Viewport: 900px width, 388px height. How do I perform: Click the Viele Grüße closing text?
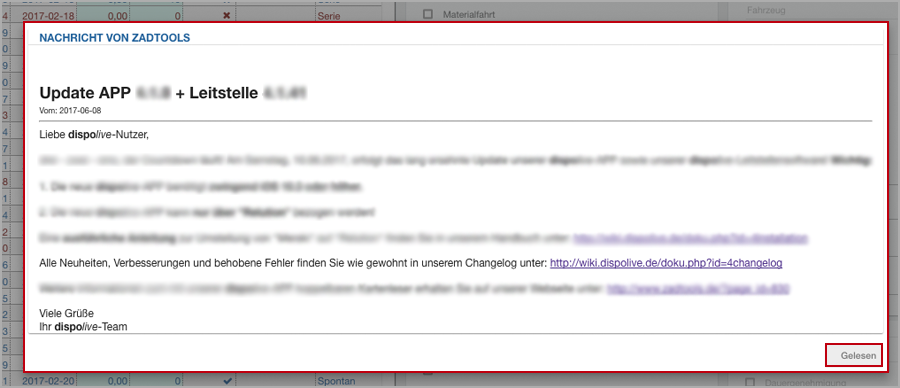tap(66, 313)
